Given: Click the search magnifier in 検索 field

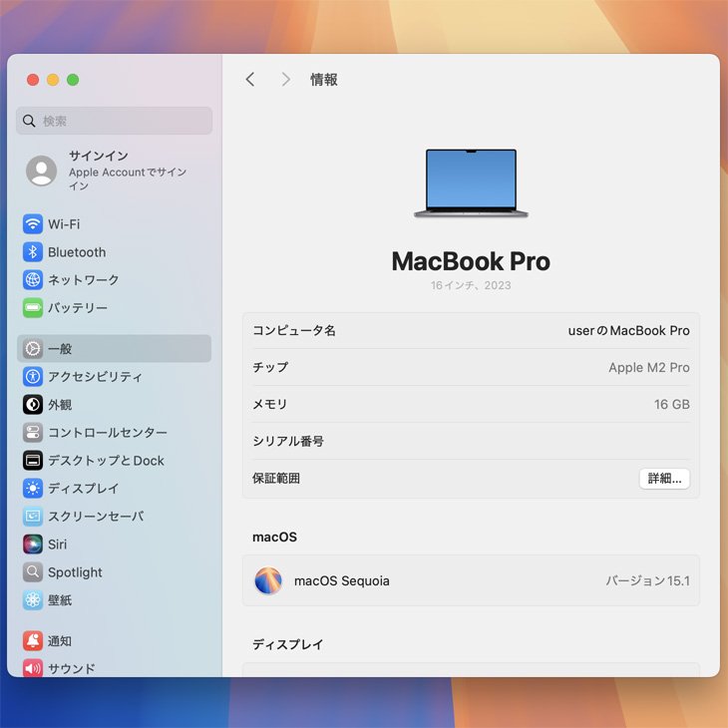Looking at the screenshot, I should click(x=29, y=121).
